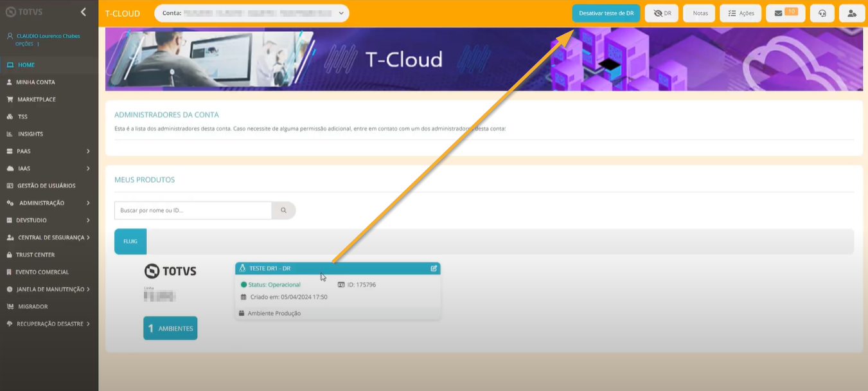Click the MIGRADOR icon
This screenshot has width=868, height=391.
10,307
